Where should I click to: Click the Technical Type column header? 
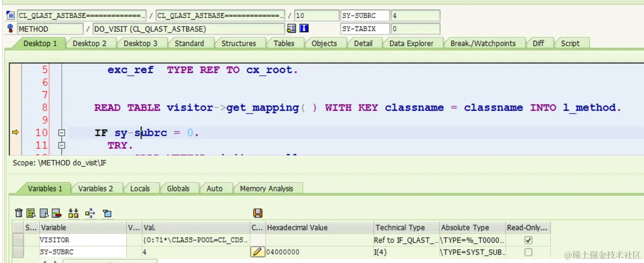point(406,227)
